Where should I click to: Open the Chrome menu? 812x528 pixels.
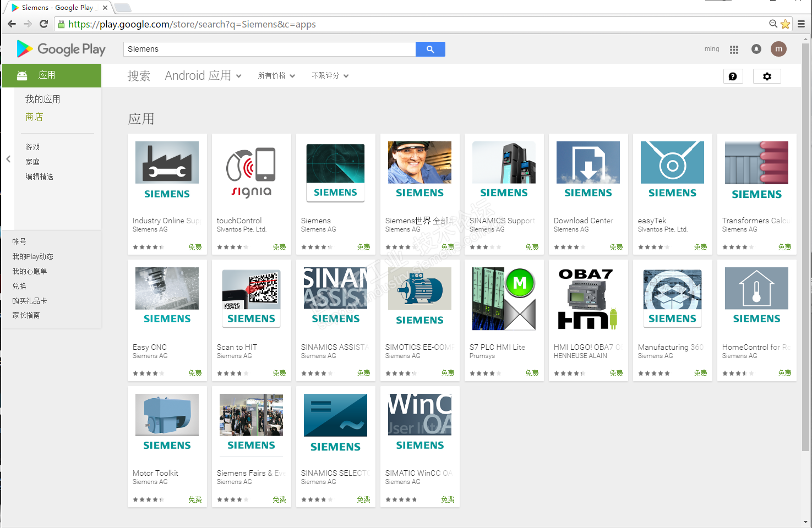tap(802, 24)
